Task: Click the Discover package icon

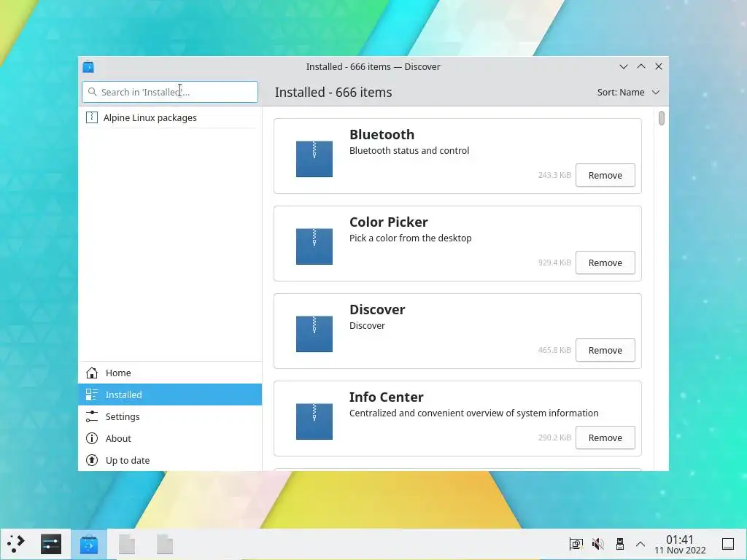Action: click(x=314, y=334)
